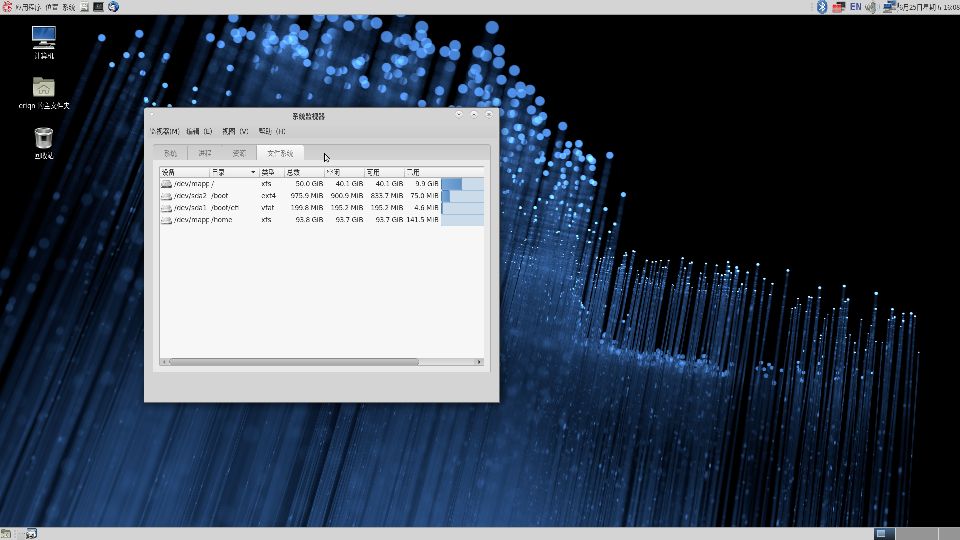
Task: Open the Computer desktop icon
Action: click(43, 42)
